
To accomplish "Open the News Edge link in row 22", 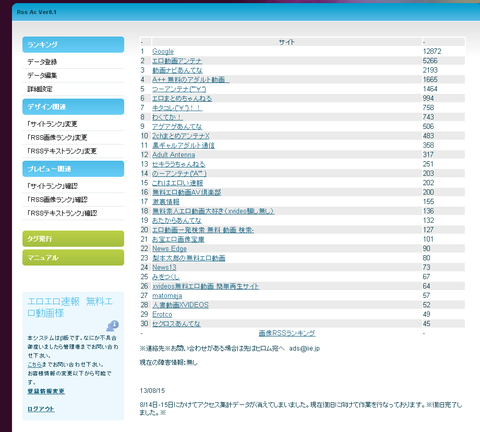I will [169, 249].
